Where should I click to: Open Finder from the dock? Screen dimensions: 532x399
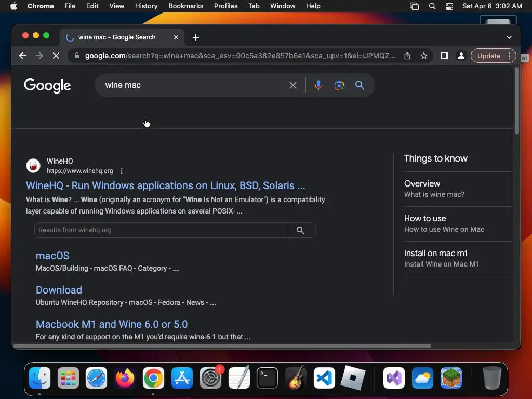[x=39, y=378]
